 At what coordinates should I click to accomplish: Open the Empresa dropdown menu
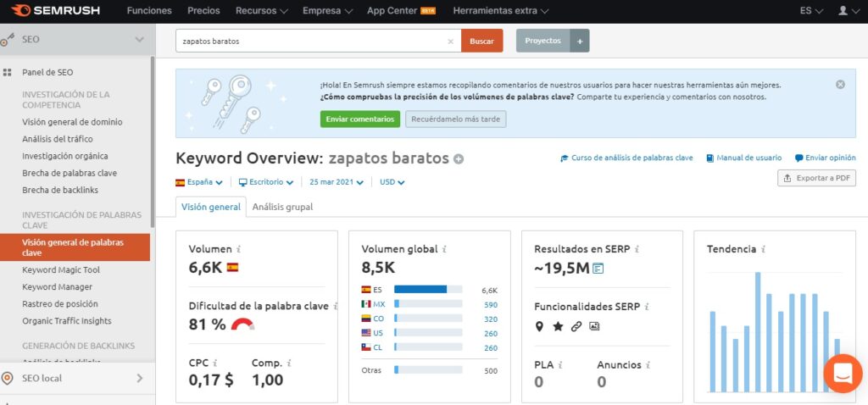328,10
